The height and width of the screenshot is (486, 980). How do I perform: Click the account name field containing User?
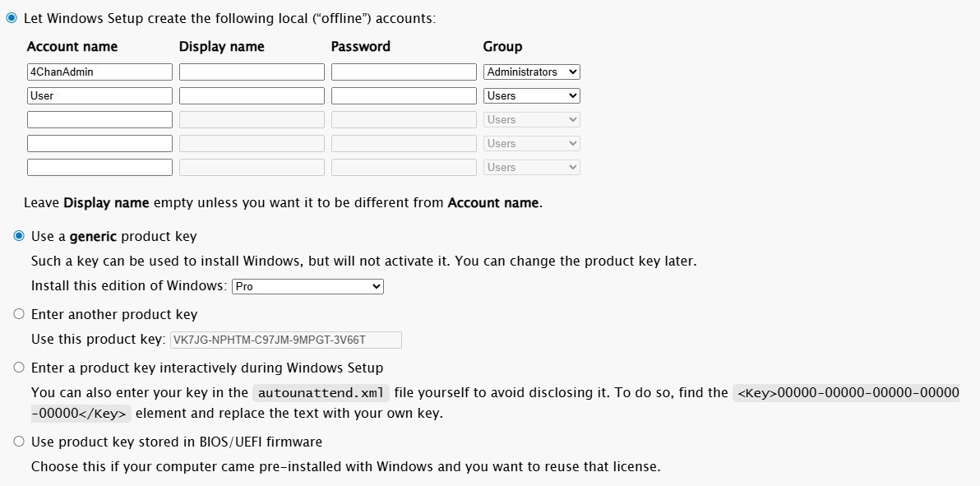99,95
